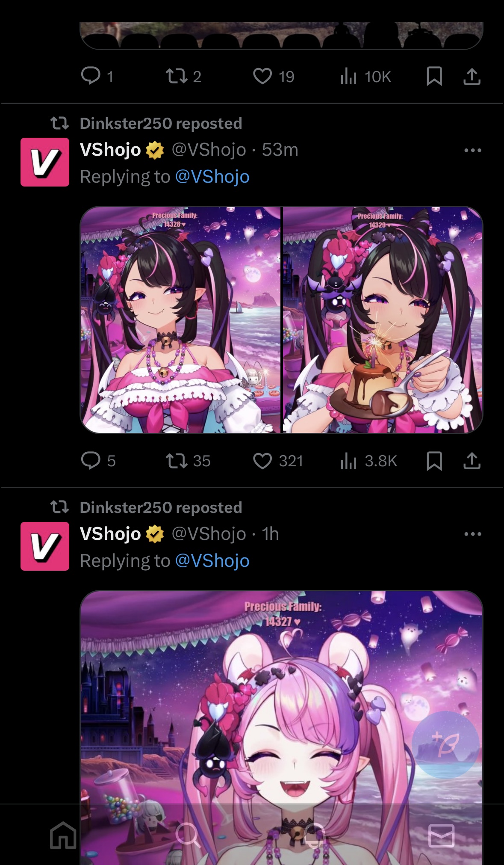Open the Notifications bell tab
Screen dimensions: 504x865
[x=314, y=835]
